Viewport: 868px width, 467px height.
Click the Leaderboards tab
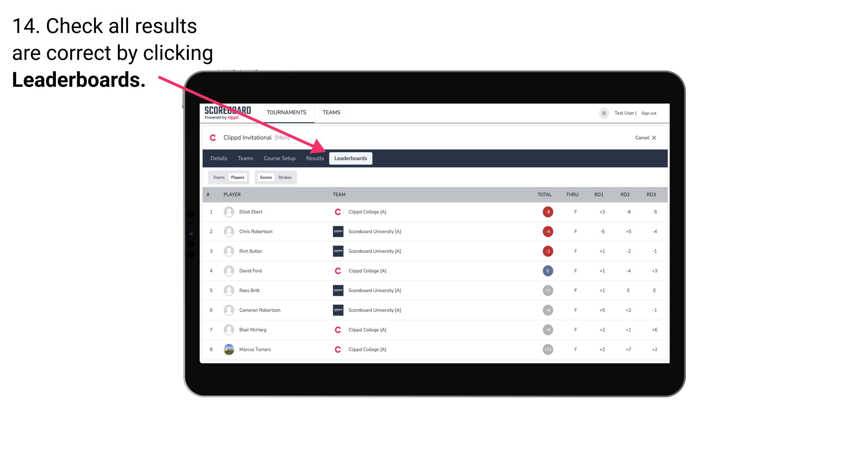click(x=351, y=158)
